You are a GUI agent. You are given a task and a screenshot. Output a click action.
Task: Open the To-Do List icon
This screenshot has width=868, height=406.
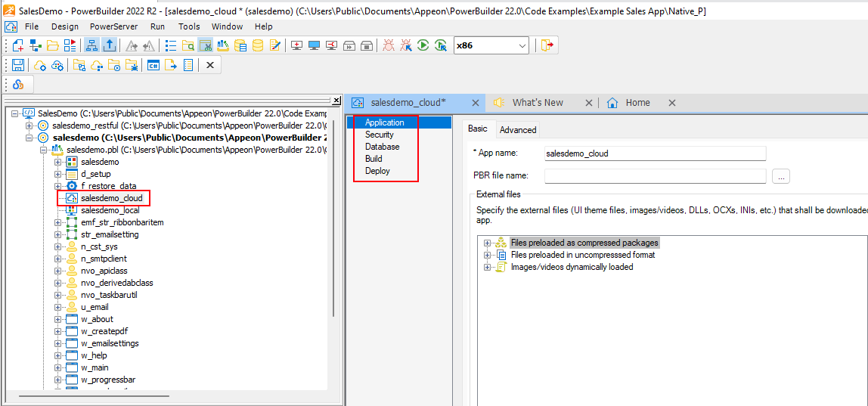click(x=171, y=45)
